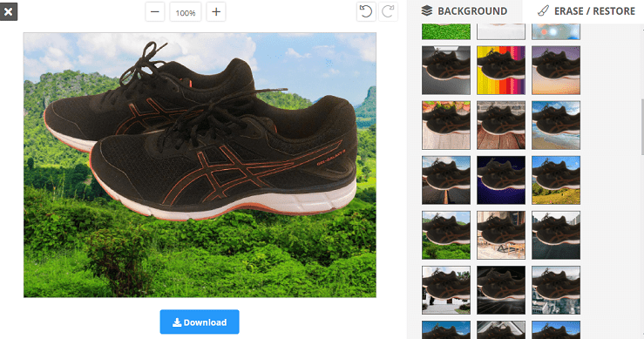Undo the last edit
This screenshot has width=644, height=339.
point(365,11)
